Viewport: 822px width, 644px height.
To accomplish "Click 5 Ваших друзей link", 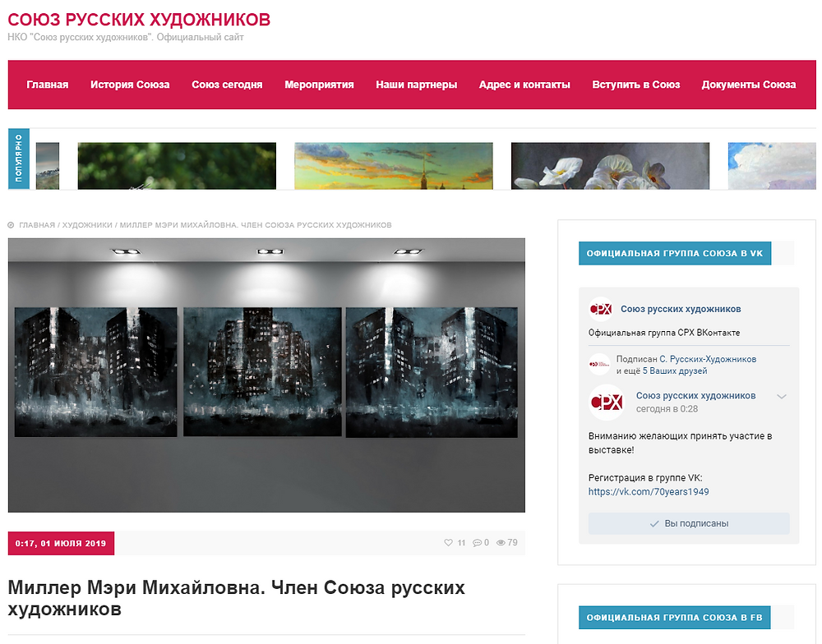I will coord(675,371).
